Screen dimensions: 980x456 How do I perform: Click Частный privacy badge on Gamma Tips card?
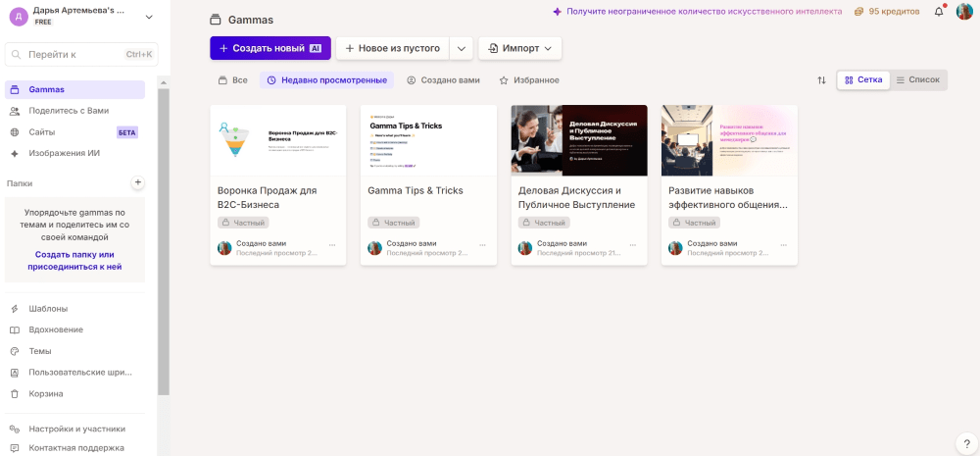tap(394, 223)
